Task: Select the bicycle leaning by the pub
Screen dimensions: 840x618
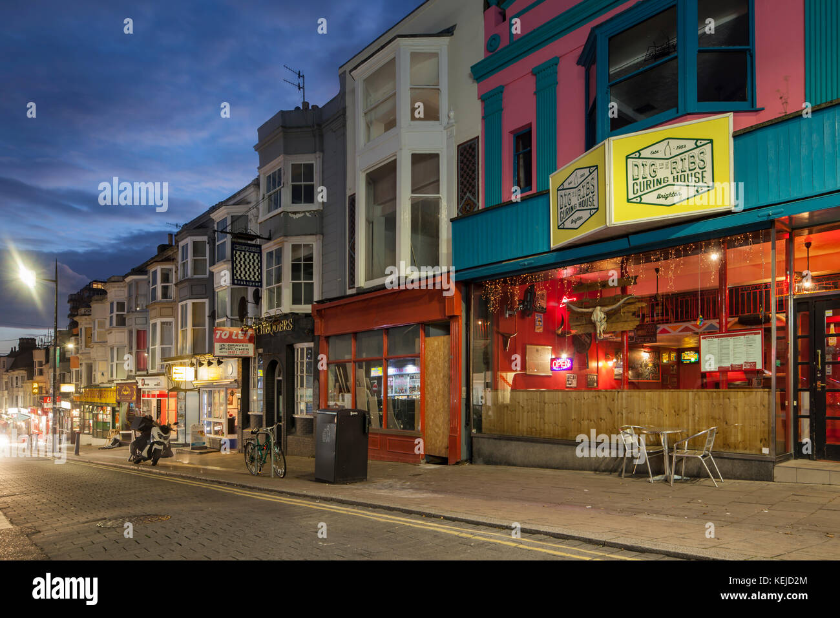Action: pos(264,451)
